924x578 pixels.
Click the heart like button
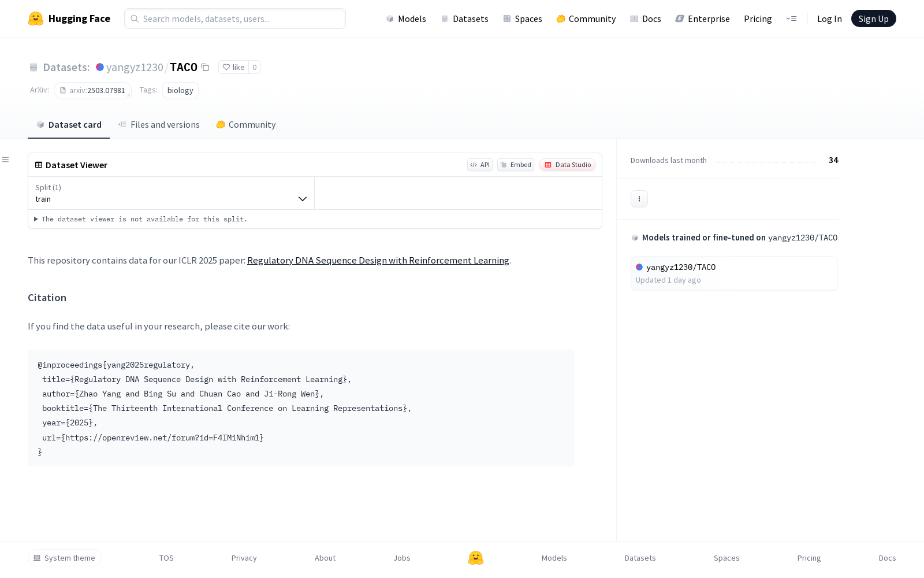click(x=233, y=67)
